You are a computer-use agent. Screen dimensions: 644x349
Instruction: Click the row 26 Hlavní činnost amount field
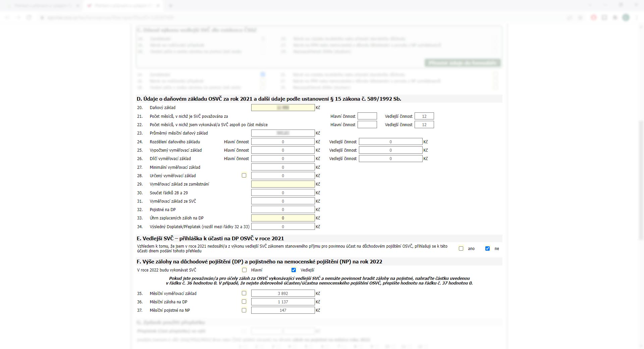pos(283,159)
